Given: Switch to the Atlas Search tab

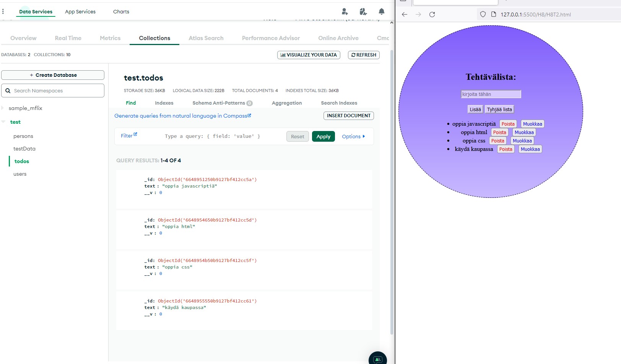Looking at the screenshot, I should pos(206,38).
